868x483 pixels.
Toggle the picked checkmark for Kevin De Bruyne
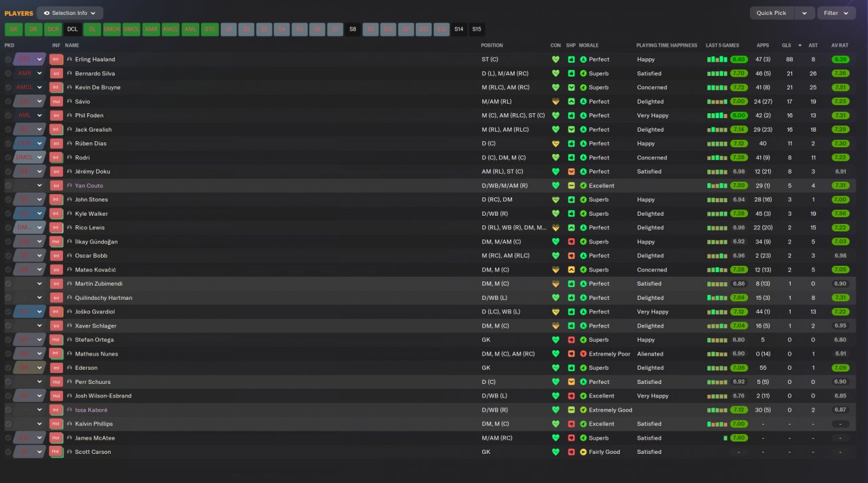(x=8, y=88)
